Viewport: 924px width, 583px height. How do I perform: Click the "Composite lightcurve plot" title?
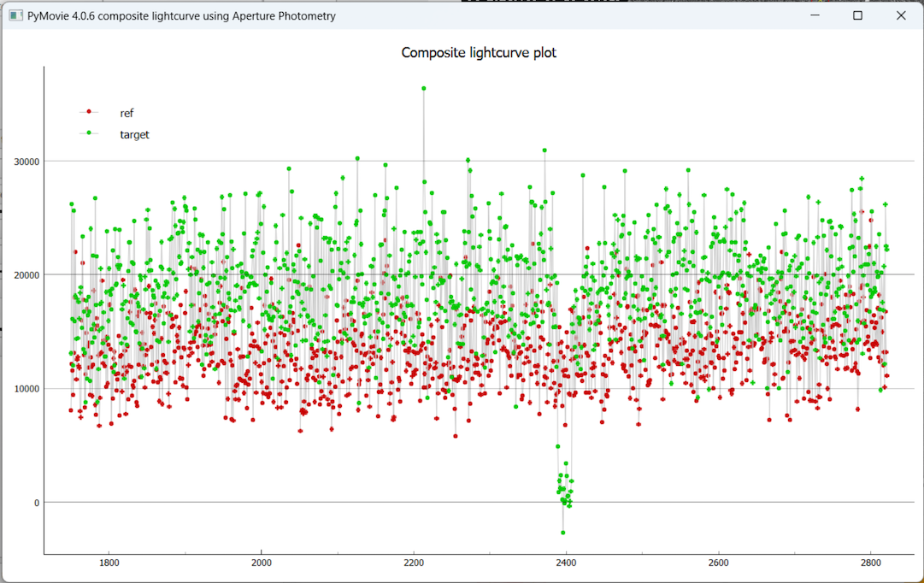[x=479, y=53]
